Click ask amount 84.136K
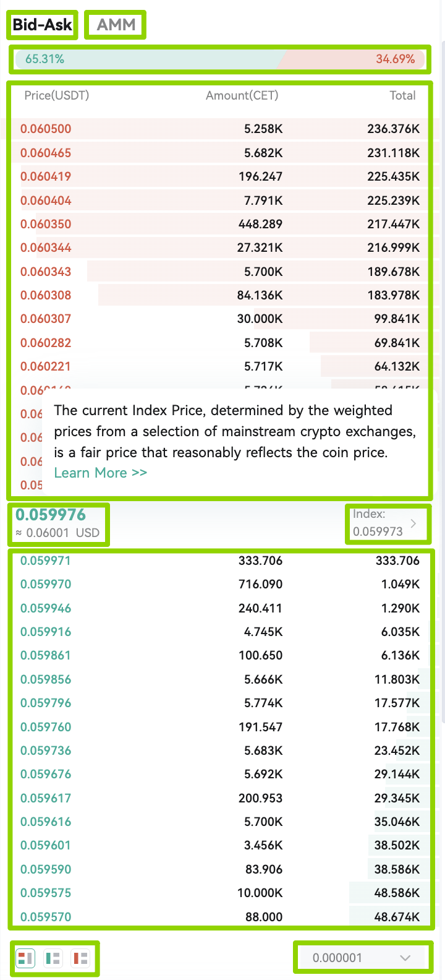The width and height of the screenshot is (445, 980). [260, 295]
